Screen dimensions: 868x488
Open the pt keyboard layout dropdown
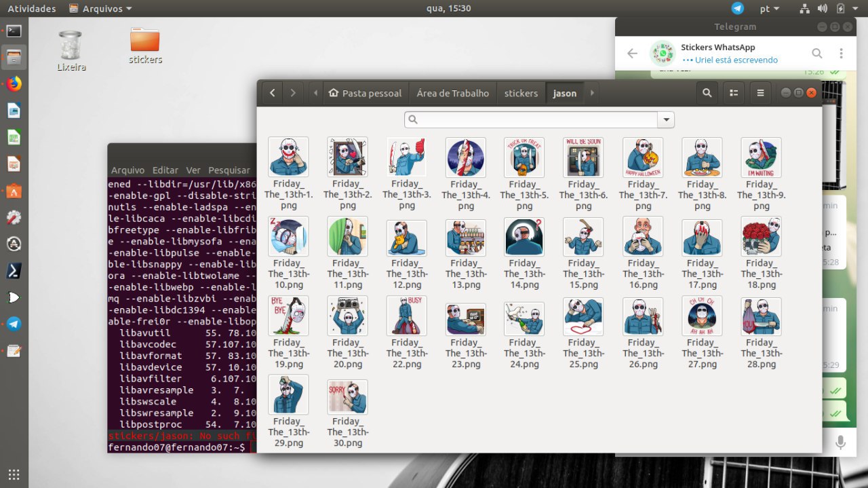pos(770,9)
